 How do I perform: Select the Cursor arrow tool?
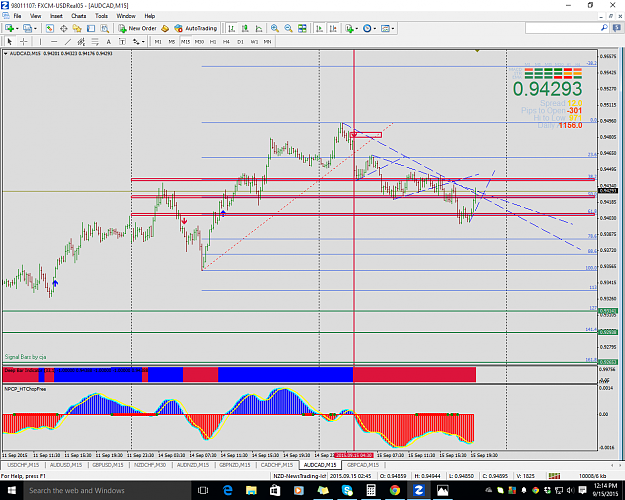point(10,41)
